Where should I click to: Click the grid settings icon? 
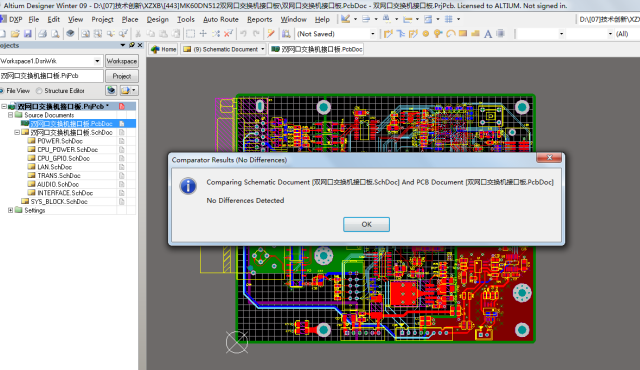coord(449,19)
